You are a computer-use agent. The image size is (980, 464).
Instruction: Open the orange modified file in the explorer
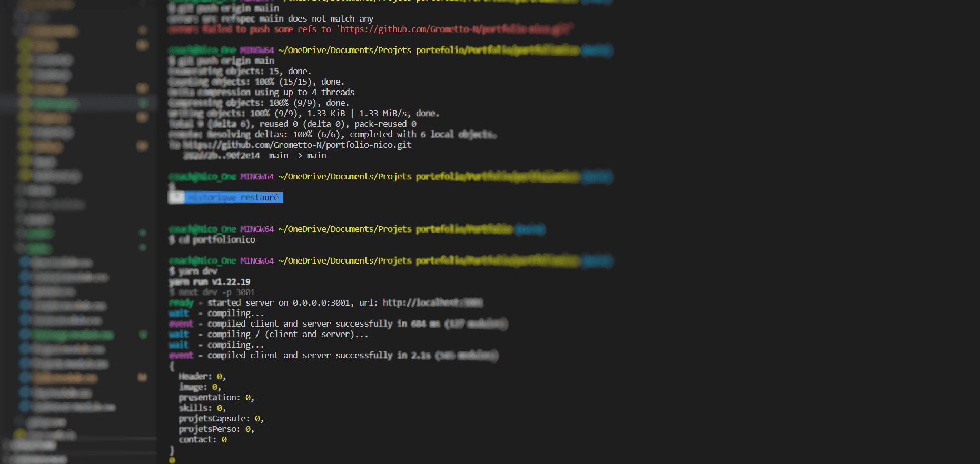coord(64,377)
